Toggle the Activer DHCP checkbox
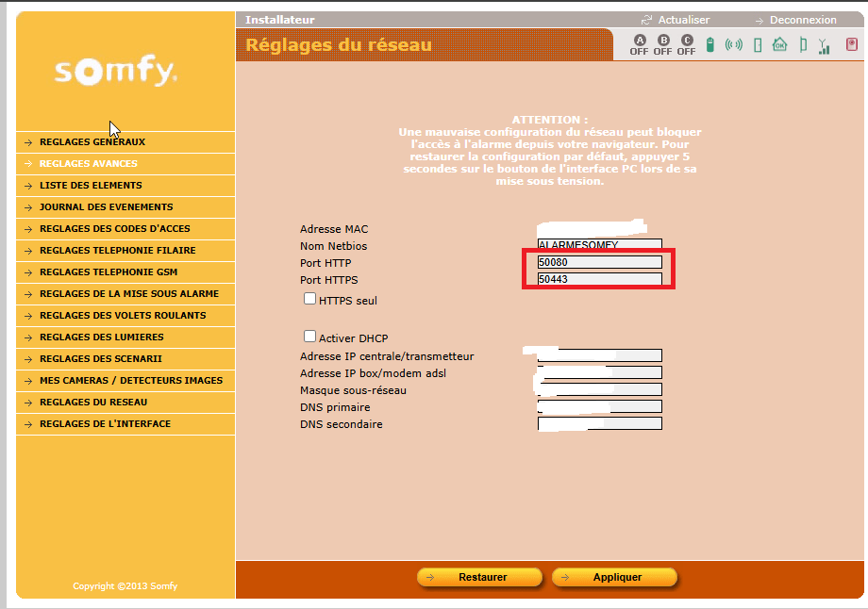The height and width of the screenshot is (609, 868). [309, 337]
